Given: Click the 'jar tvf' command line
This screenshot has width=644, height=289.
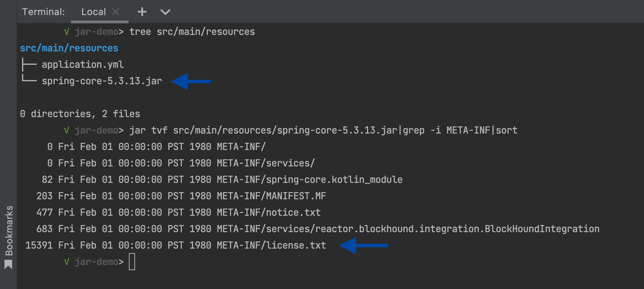Looking at the screenshot, I should coord(323,130).
